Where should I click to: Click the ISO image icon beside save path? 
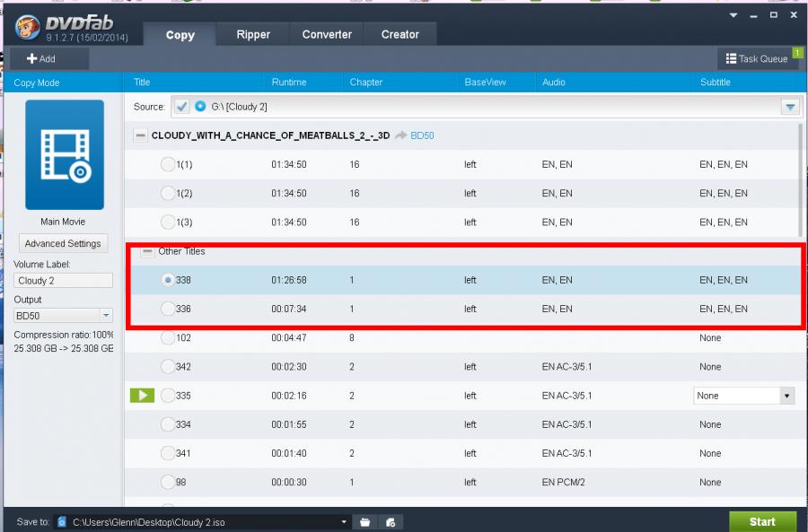[x=391, y=521]
